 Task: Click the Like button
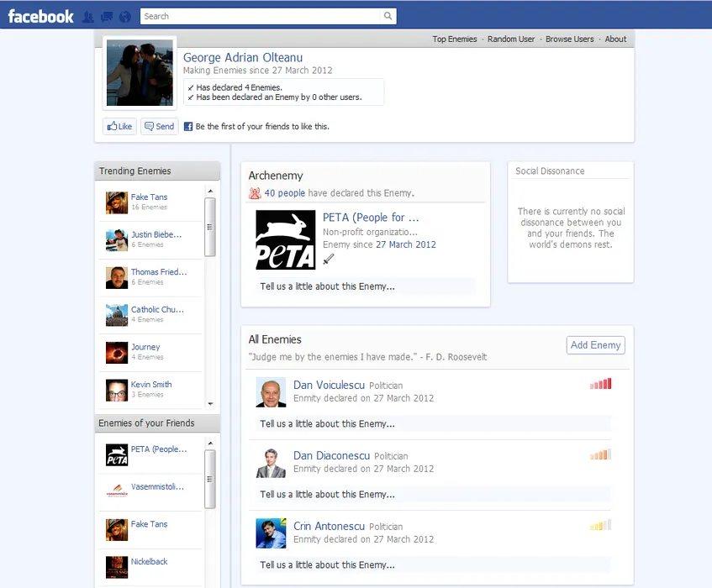click(x=120, y=127)
